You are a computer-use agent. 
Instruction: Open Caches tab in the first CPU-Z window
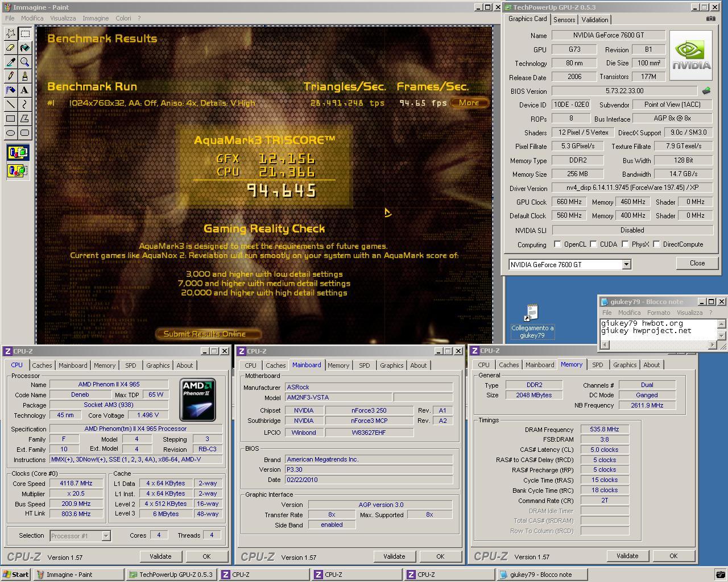[x=42, y=365]
